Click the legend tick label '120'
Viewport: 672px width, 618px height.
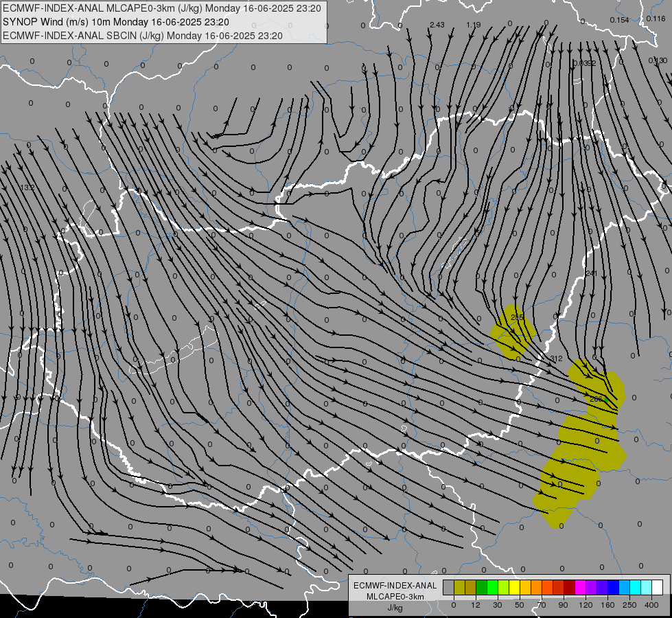tap(586, 605)
